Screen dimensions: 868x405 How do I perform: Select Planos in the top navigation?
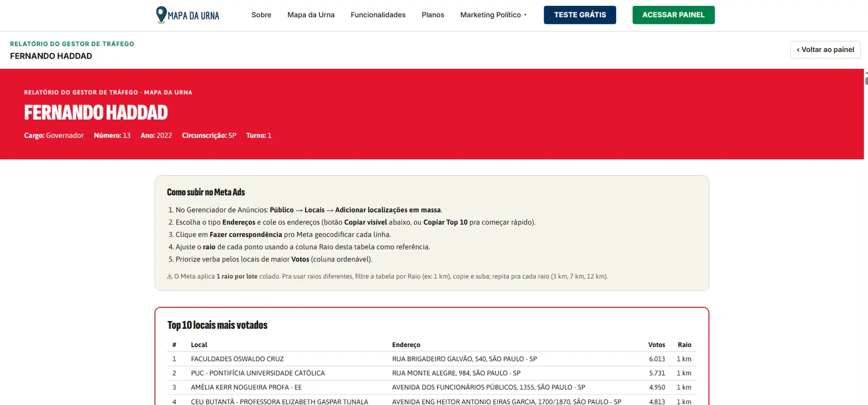point(433,15)
